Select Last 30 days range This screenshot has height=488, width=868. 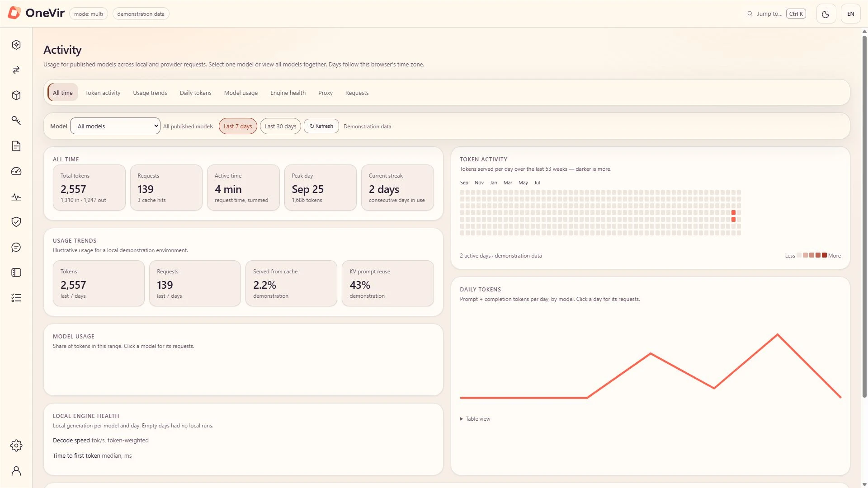(x=280, y=126)
